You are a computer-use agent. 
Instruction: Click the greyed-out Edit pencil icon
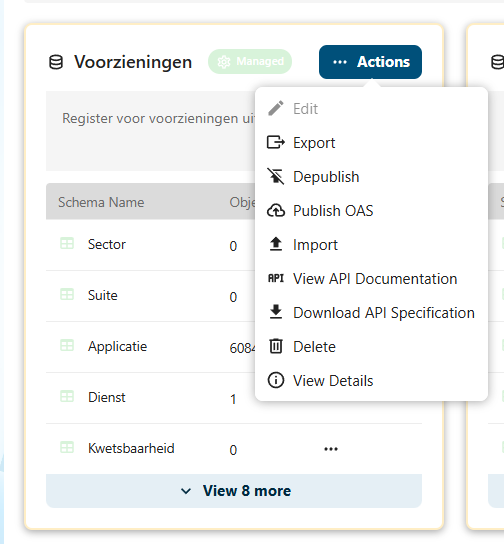click(x=276, y=109)
